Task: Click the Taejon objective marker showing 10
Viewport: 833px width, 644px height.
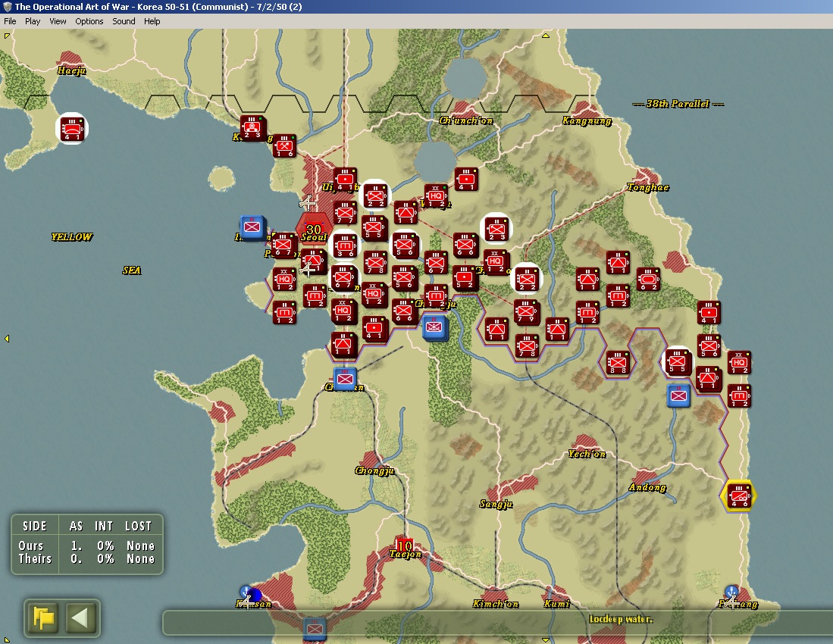Action: [x=405, y=546]
